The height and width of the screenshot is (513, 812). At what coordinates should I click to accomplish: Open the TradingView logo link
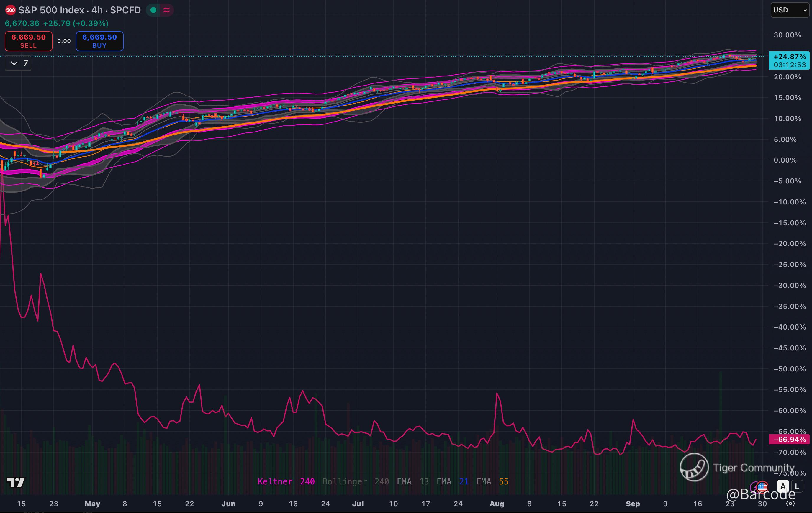point(16,482)
